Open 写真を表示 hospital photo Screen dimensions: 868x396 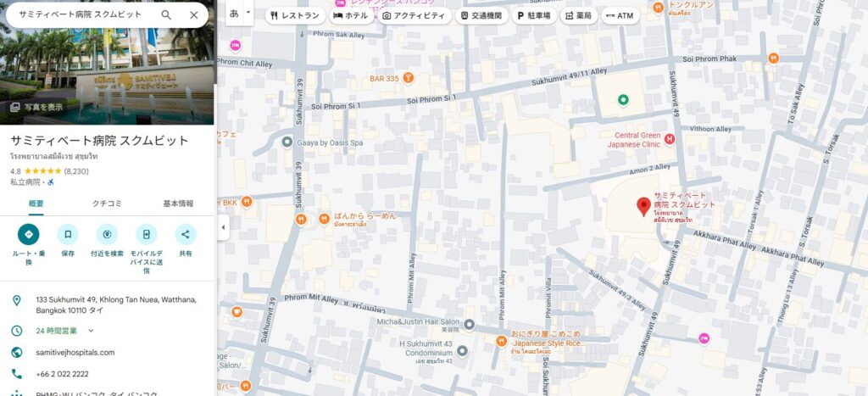[x=36, y=107]
